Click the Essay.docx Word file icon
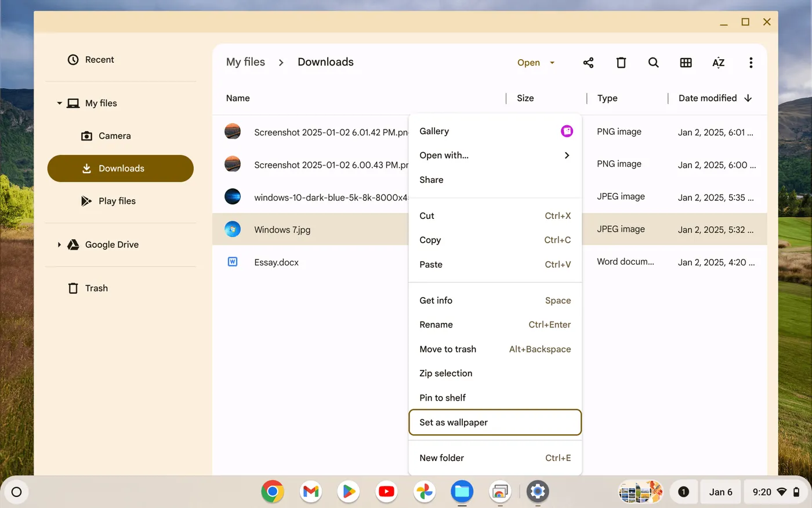The width and height of the screenshot is (812, 508). point(233,262)
